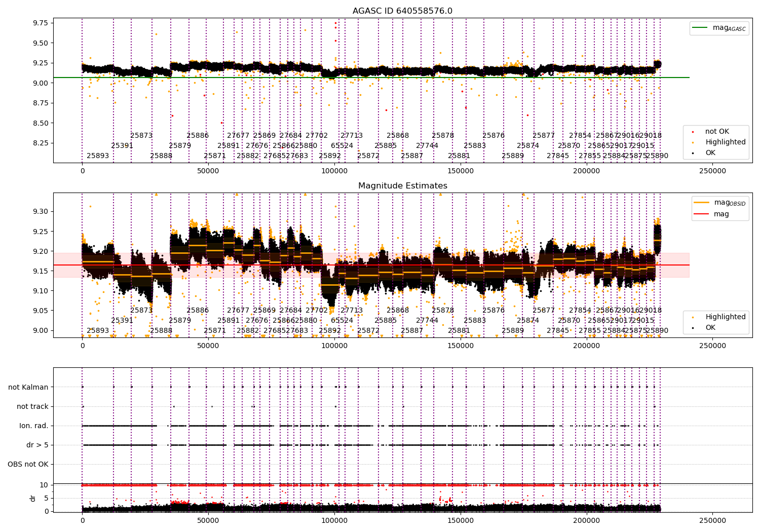Image resolution: width=760 pixels, height=532 pixels.
Task: Click obsid label 25879 in middle plot
Action: click(x=180, y=320)
